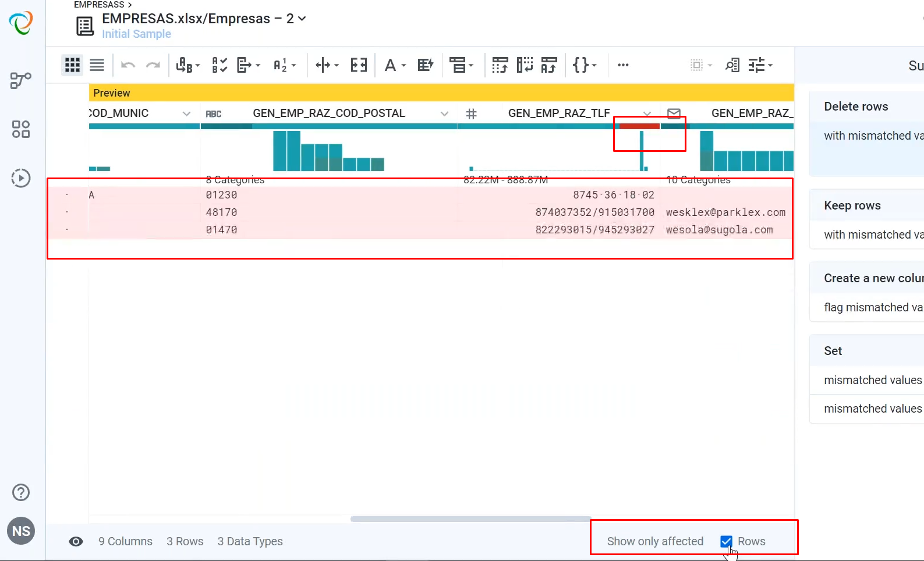Viewport: 924px width, 561px height.
Task: Click the more options ellipsis in toolbar
Action: [x=623, y=65]
